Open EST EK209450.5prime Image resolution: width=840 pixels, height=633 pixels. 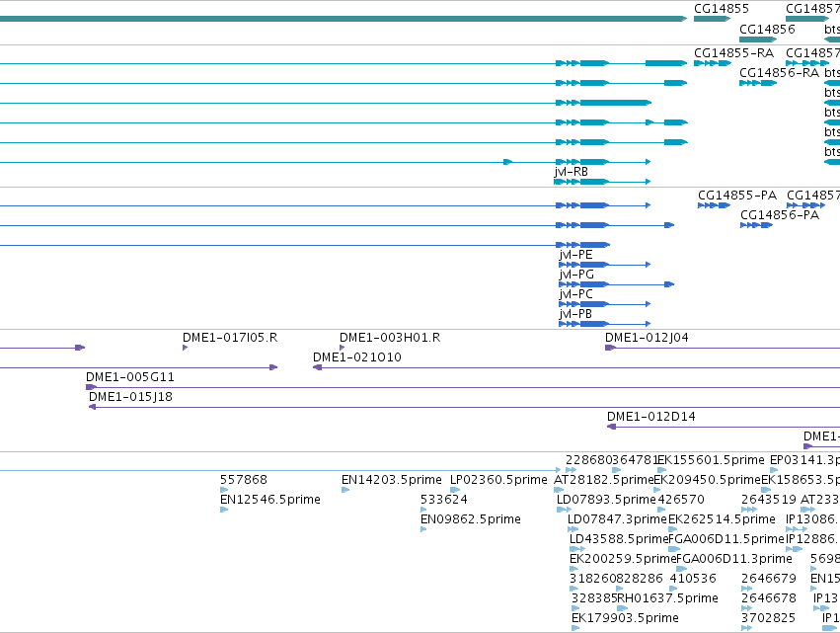click(708, 480)
